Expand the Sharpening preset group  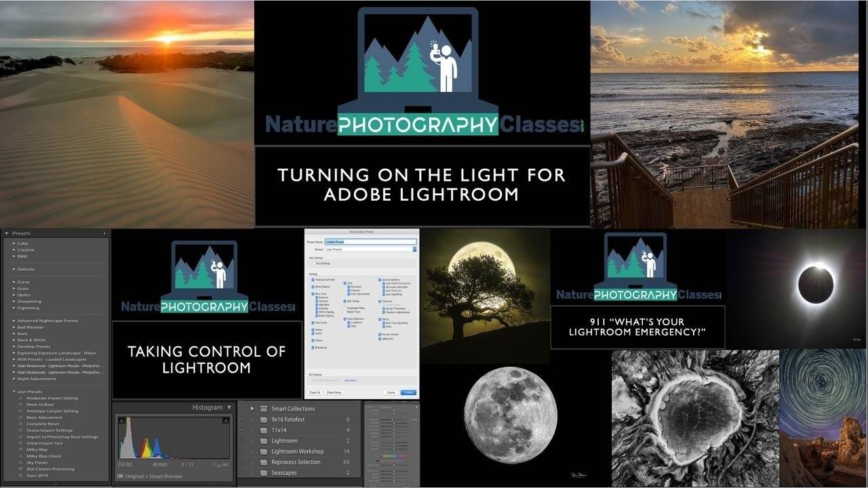[14, 302]
